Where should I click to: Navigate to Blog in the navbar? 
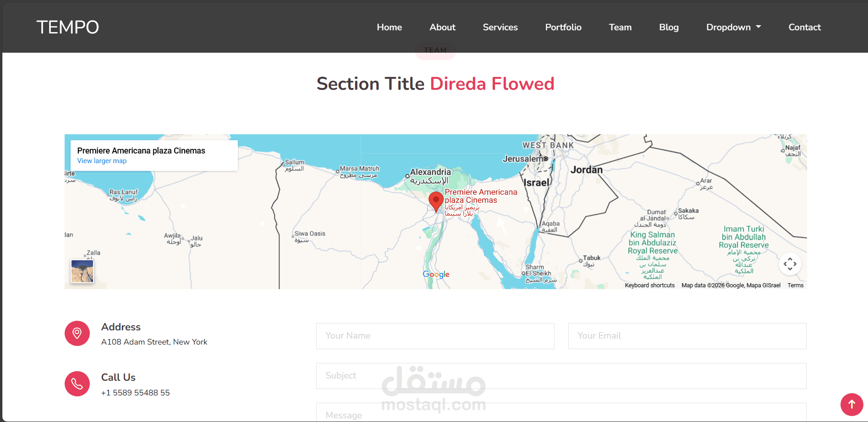[669, 27]
